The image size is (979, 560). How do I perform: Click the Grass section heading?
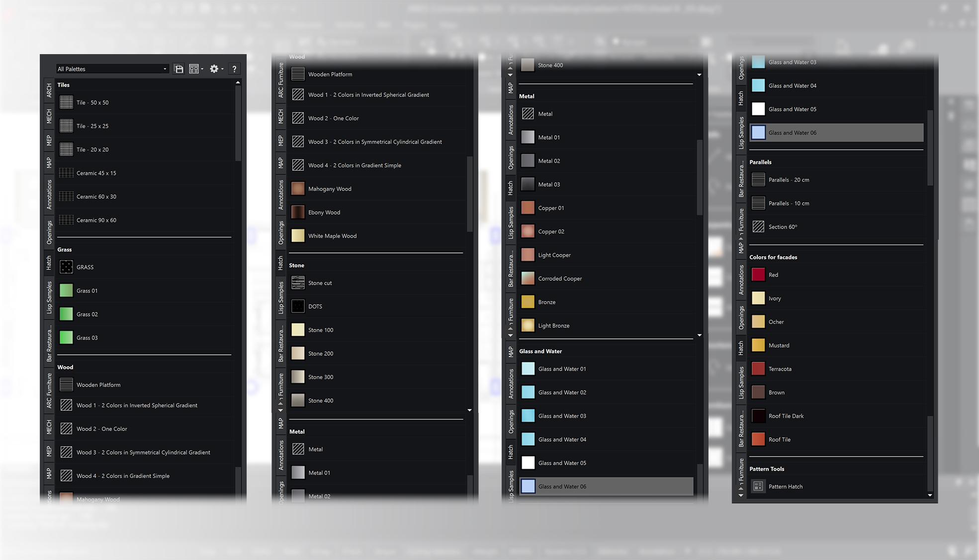pyautogui.click(x=65, y=249)
